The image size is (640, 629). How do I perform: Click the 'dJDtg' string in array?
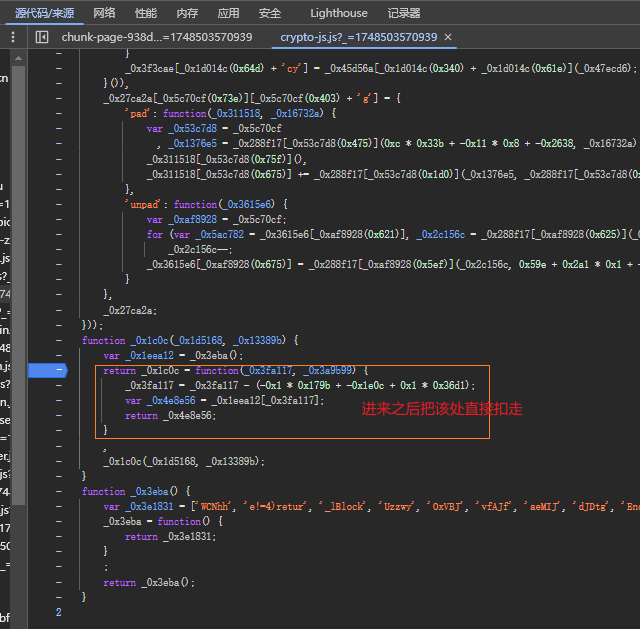(x=591, y=507)
